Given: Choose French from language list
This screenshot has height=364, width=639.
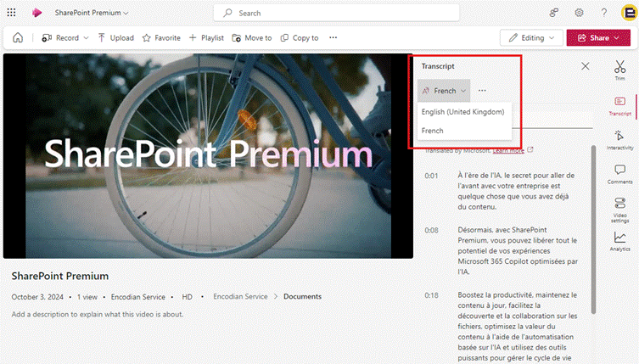Looking at the screenshot, I should point(432,131).
